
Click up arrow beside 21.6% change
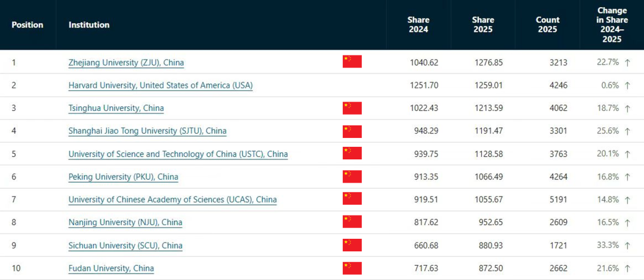coord(627,269)
